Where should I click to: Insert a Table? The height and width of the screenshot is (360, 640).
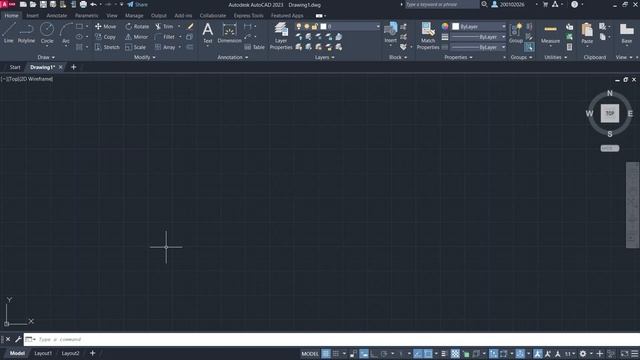[x=255, y=47]
